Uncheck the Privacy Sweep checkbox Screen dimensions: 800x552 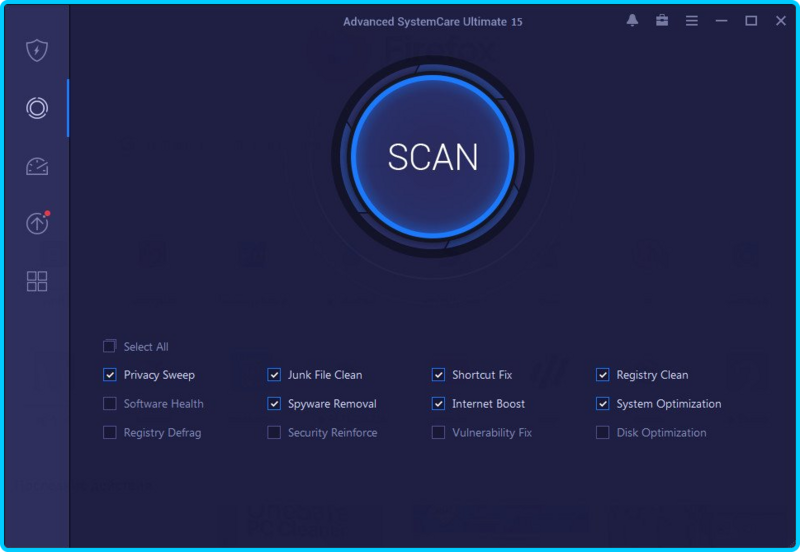tap(110, 375)
